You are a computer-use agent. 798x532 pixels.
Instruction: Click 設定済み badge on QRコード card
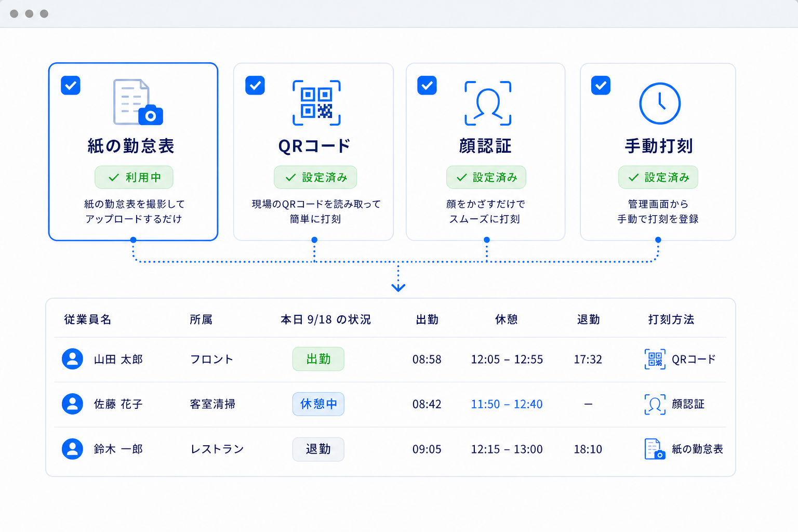tap(315, 177)
